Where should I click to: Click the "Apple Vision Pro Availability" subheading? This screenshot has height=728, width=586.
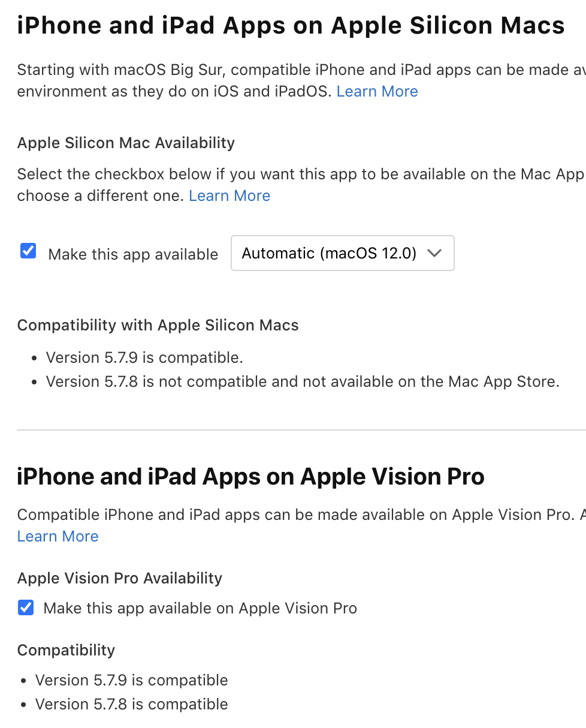120,579
